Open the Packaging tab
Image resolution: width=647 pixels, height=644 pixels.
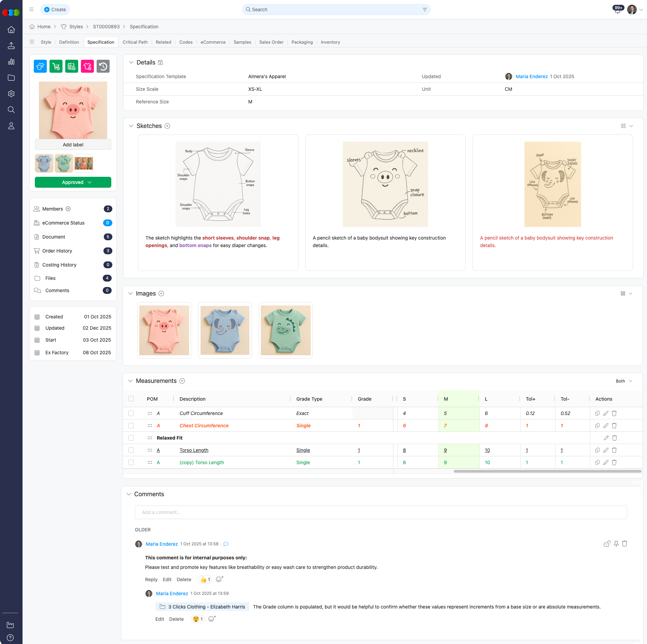(x=302, y=42)
